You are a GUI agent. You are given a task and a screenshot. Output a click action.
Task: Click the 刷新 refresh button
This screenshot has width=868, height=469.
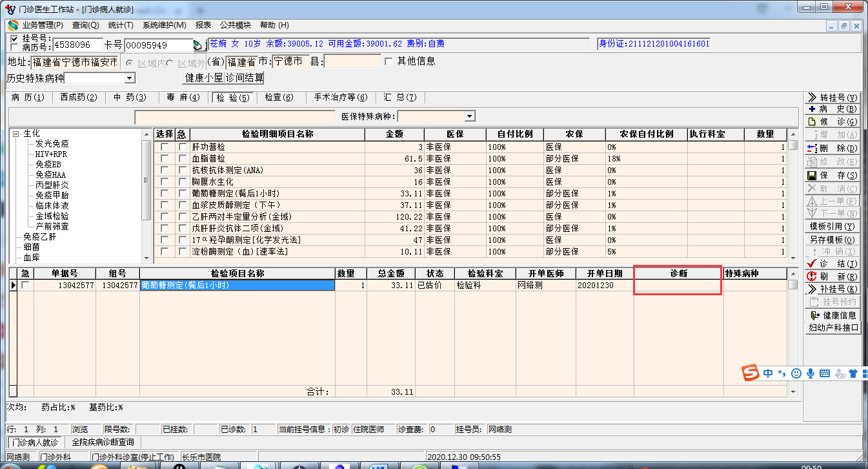tap(833, 276)
